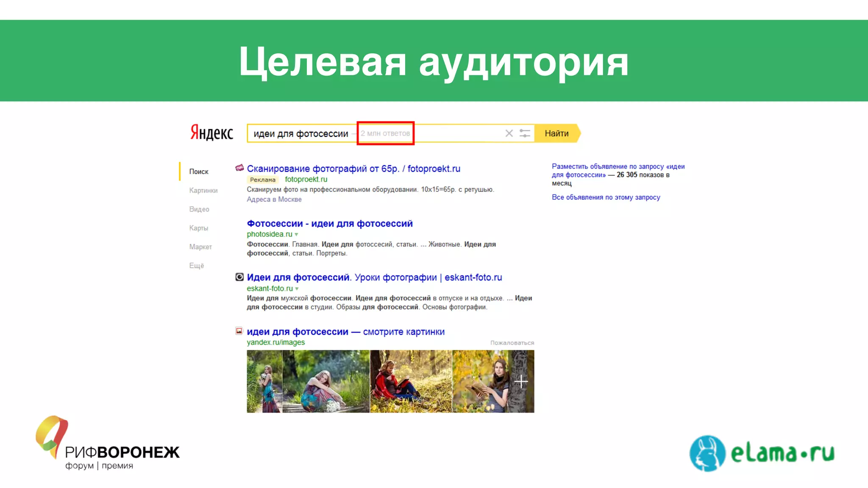Open Адреса в Москве link
Image resolution: width=868 pixels, height=488 pixels.
point(274,199)
